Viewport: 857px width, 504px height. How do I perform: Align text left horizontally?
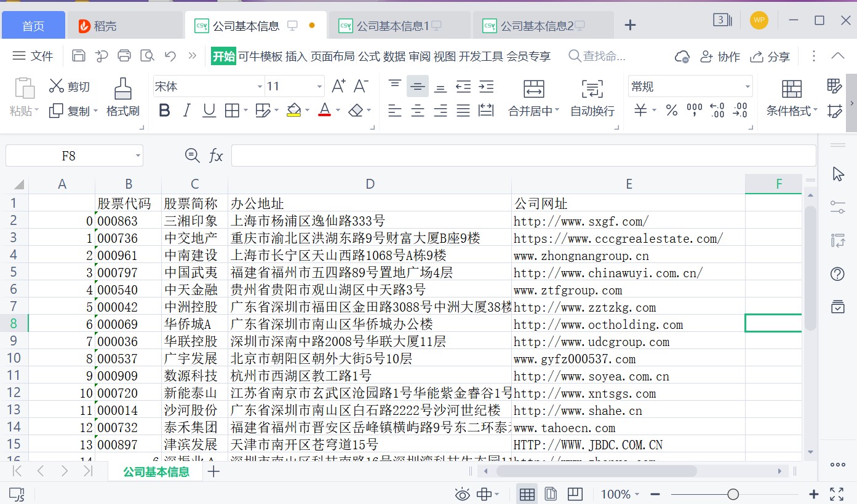pyautogui.click(x=395, y=111)
